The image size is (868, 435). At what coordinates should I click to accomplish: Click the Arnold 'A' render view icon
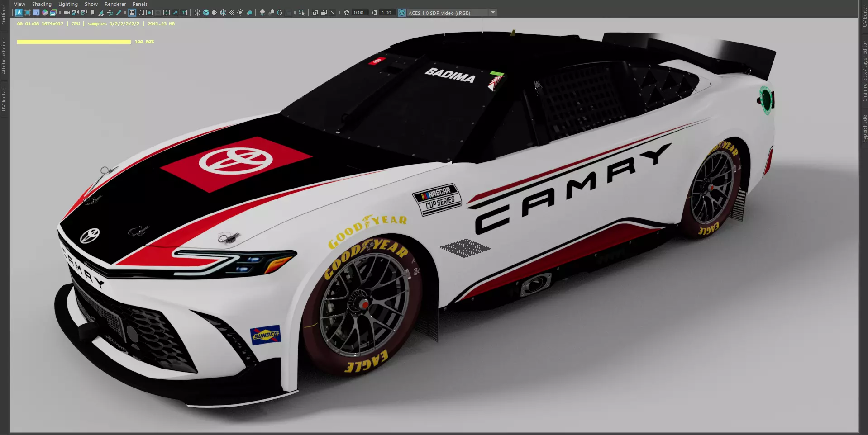[x=19, y=13]
